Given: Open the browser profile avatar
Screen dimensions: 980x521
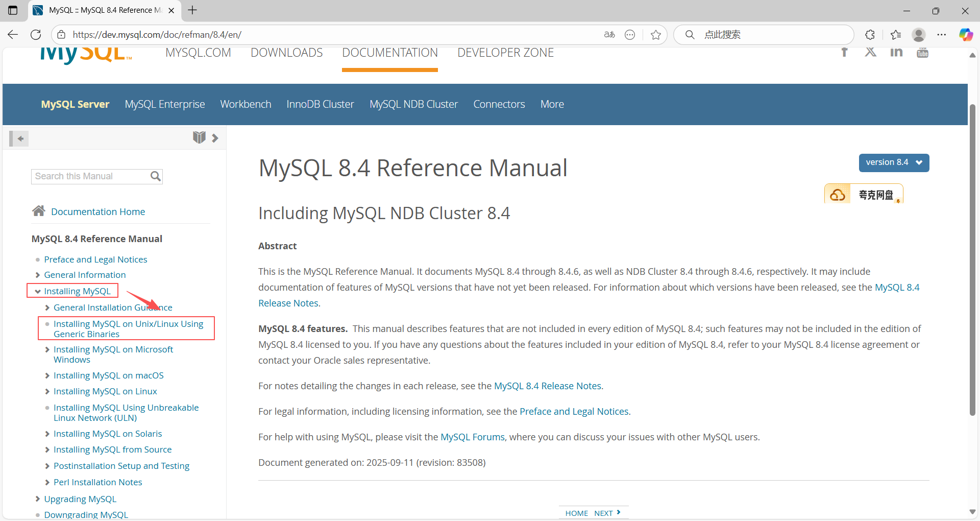Looking at the screenshot, I should point(919,35).
